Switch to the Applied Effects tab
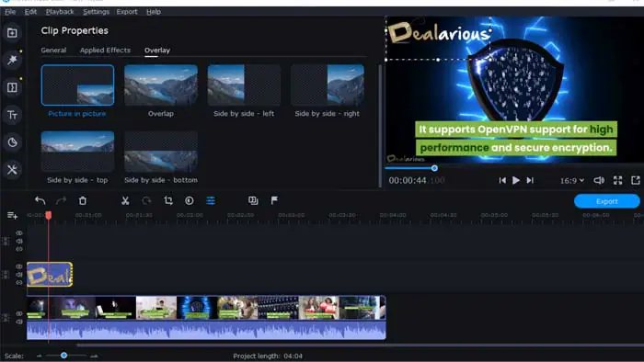This screenshot has height=362, width=644. [x=105, y=50]
